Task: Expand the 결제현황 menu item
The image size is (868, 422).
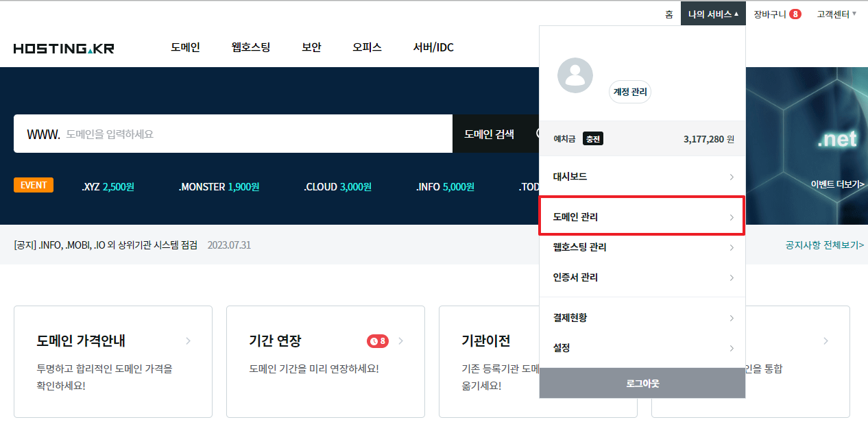Action: point(642,318)
